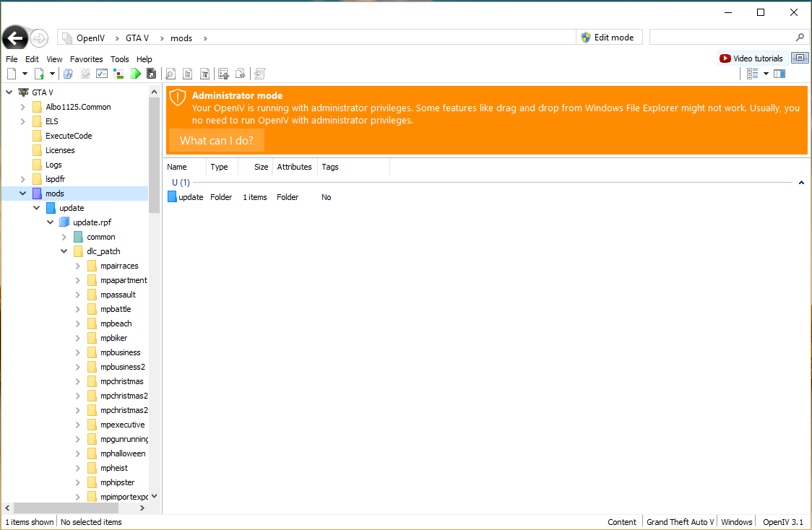Image resolution: width=812 pixels, height=530 pixels.
Task: Collapse the mods folder node
Action: (23, 194)
